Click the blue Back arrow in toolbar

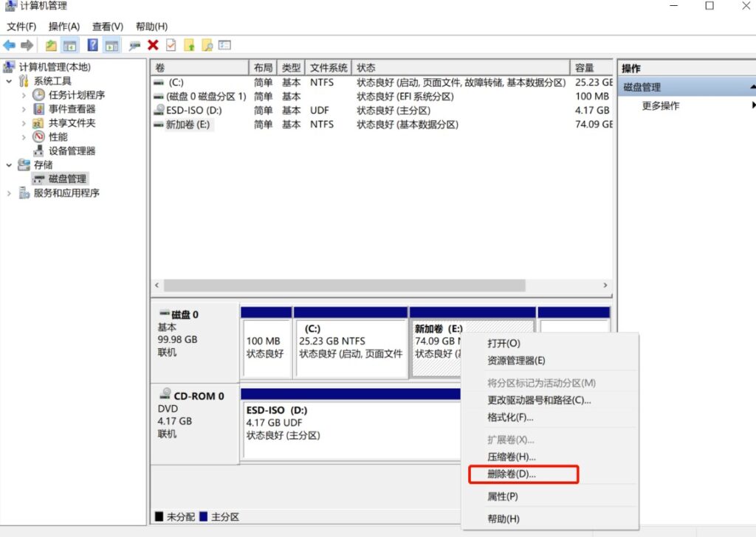pos(10,45)
